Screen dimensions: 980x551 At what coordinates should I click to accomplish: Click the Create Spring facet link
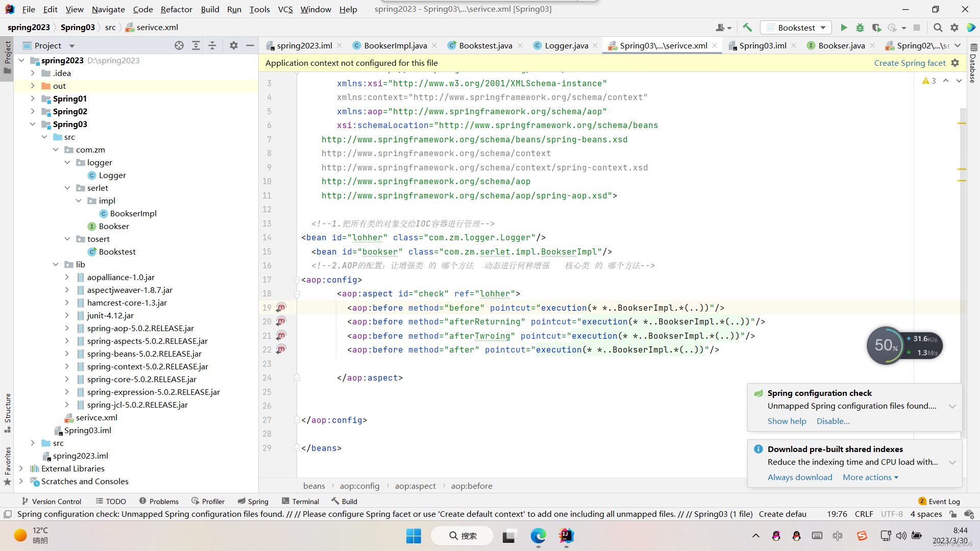(910, 63)
